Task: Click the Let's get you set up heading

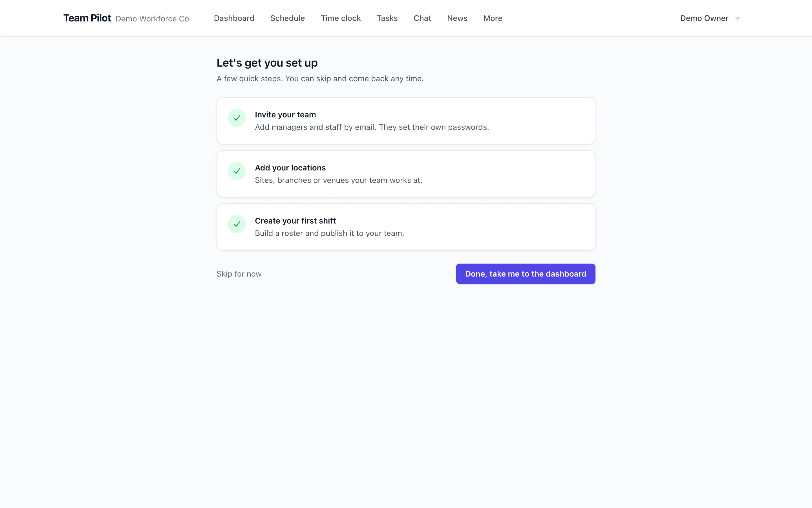Action: (267, 63)
